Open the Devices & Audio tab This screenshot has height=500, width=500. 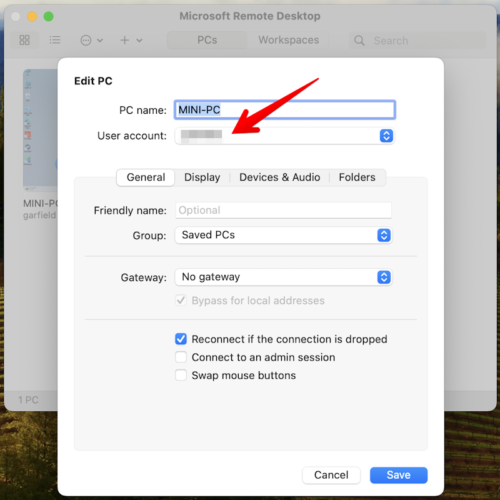point(280,177)
